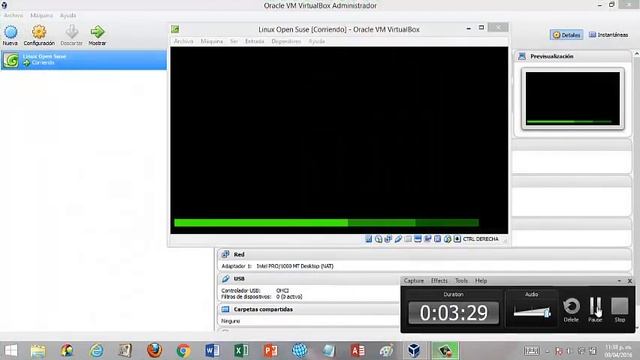Open the recorder's Help menu
640x360 pixels.
click(481, 281)
